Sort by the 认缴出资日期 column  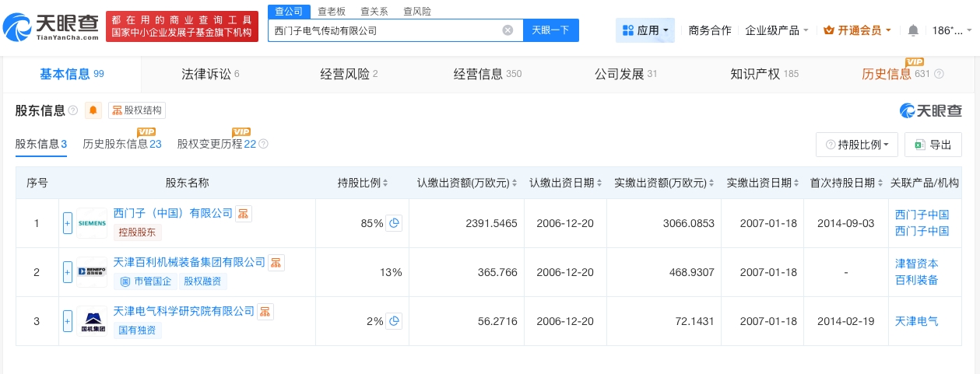[565, 183]
